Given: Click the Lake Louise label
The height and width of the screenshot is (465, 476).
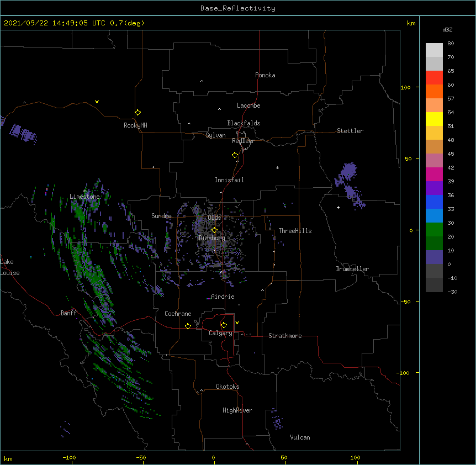Looking at the screenshot, I should click(10, 267).
